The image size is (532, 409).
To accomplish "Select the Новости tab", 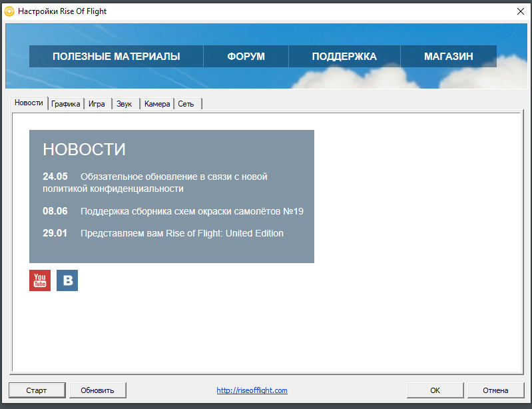I will coord(29,103).
